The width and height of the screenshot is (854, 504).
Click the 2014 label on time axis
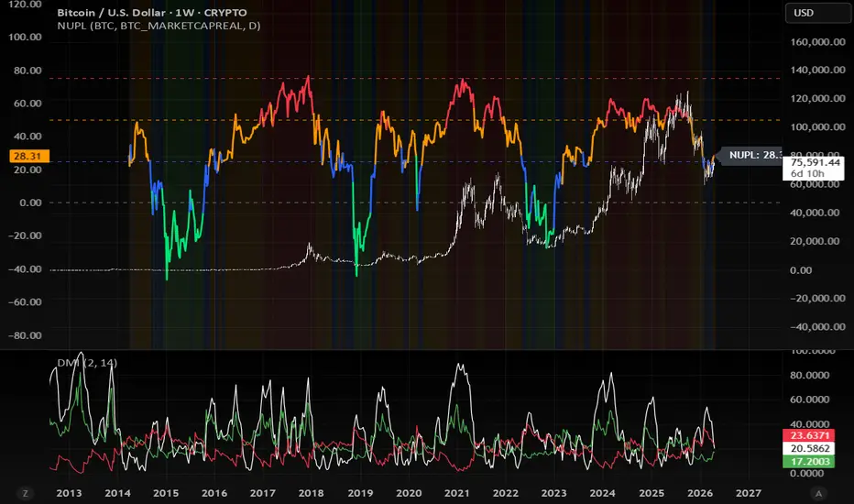pyautogui.click(x=117, y=493)
